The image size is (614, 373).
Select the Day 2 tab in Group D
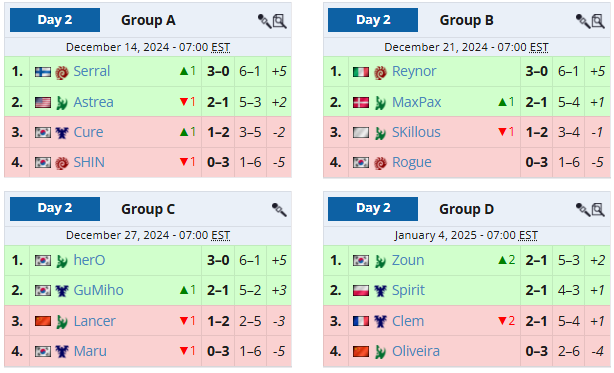pos(373,209)
